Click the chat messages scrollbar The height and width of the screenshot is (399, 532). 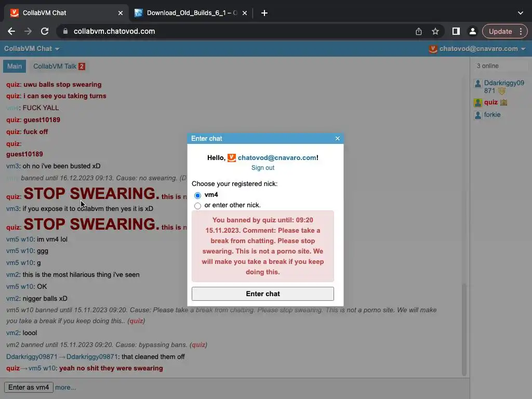coord(464,329)
